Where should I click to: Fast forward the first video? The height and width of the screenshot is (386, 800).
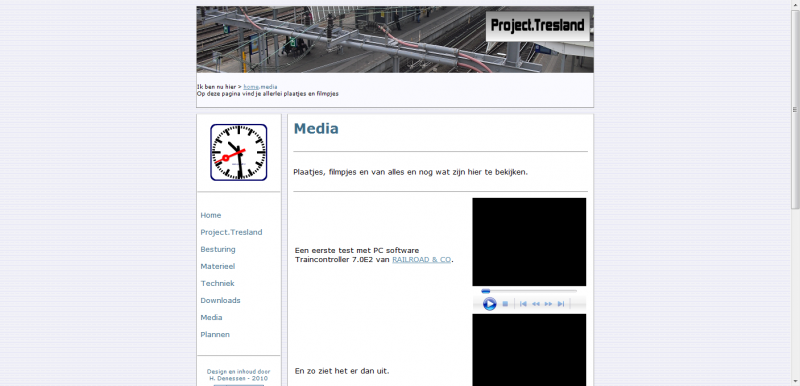point(548,304)
